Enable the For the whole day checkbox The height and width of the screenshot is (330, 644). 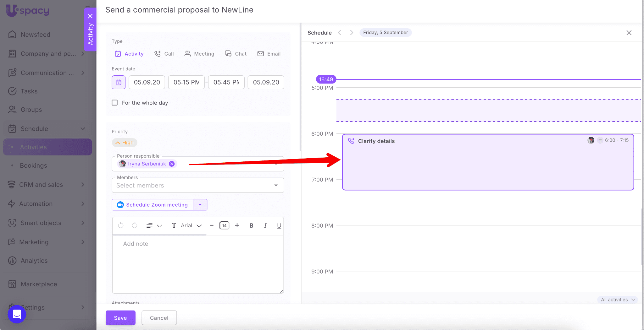(x=115, y=103)
